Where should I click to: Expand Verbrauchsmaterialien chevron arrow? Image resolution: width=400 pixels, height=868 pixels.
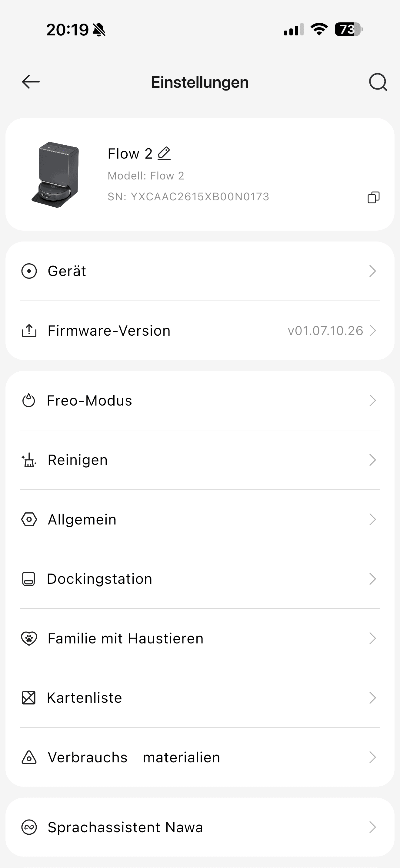(372, 757)
